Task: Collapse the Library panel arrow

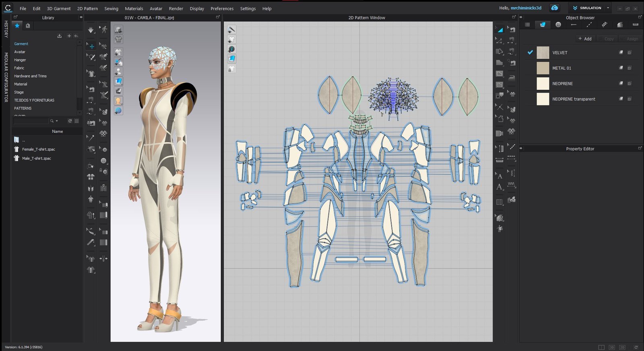Action: click(x=81, y=17)
